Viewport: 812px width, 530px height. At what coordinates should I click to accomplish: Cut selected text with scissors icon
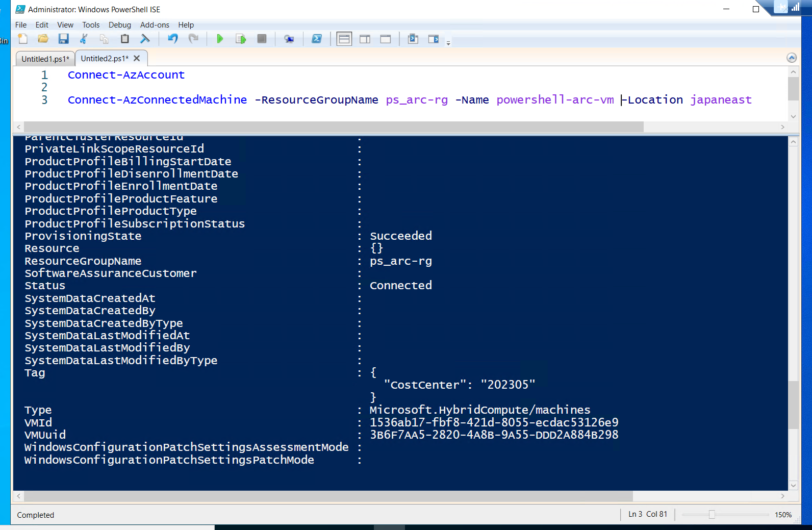click(x=84, y=39)
